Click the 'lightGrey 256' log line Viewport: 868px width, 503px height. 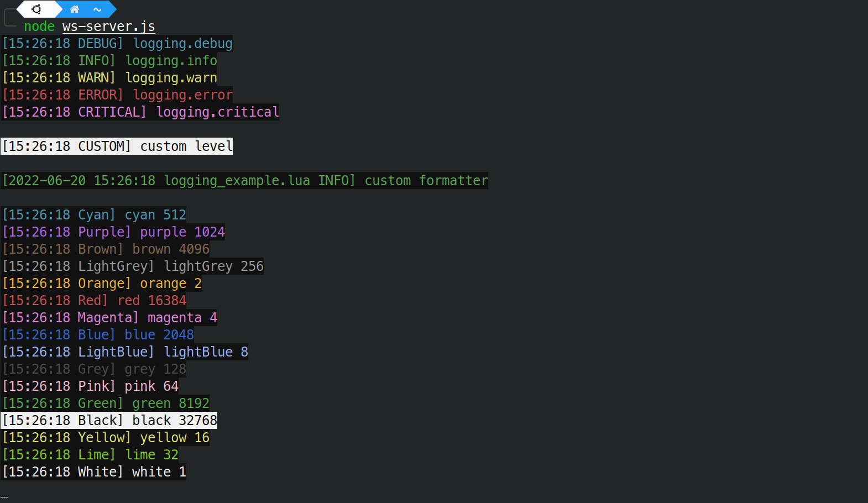(133, 266)
